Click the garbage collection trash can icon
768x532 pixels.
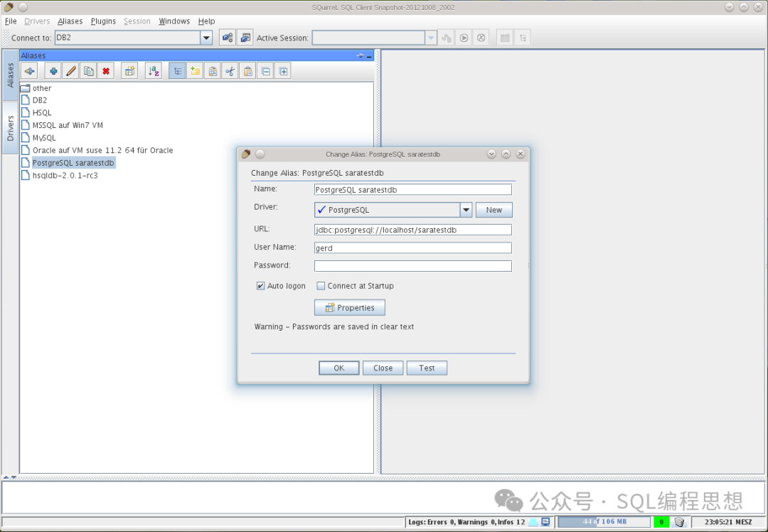[x=679, y=522]
